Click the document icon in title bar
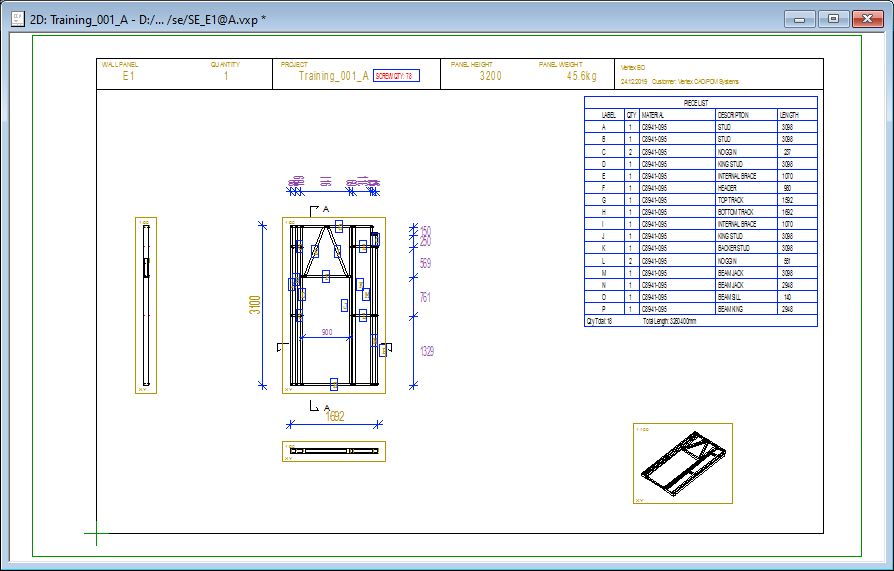 pos(16,18)
